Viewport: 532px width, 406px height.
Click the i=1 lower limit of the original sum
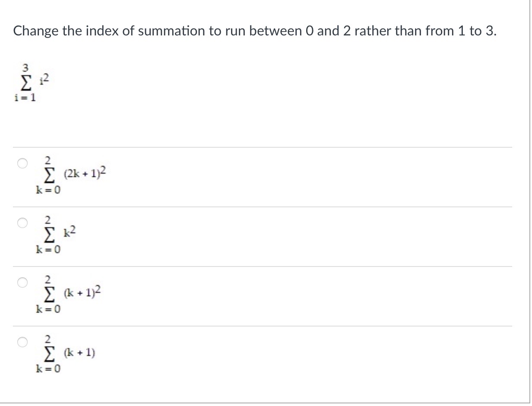click(25, 97)
